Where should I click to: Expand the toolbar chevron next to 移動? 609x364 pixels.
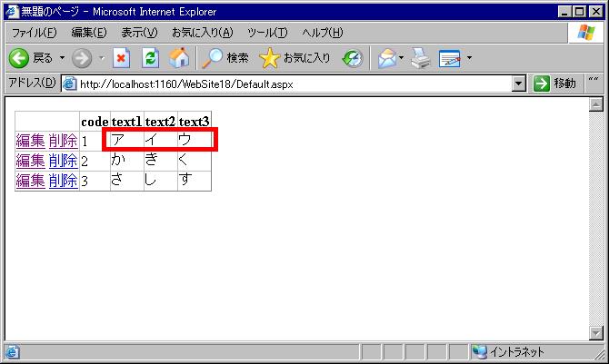593,80
